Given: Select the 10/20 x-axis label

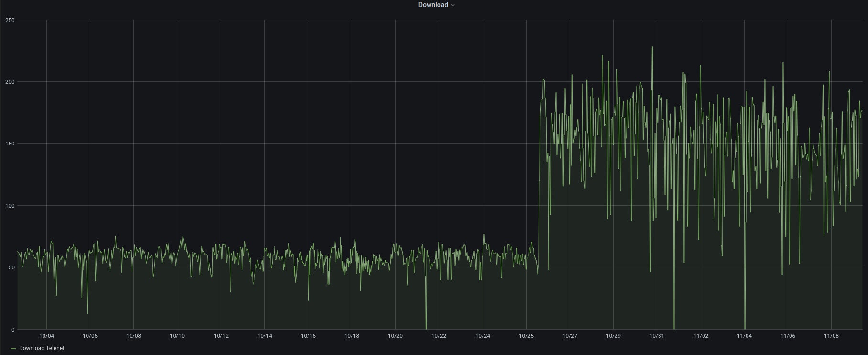Looking at the screenshot, I should pyautogui.click(x=395, y=336).
